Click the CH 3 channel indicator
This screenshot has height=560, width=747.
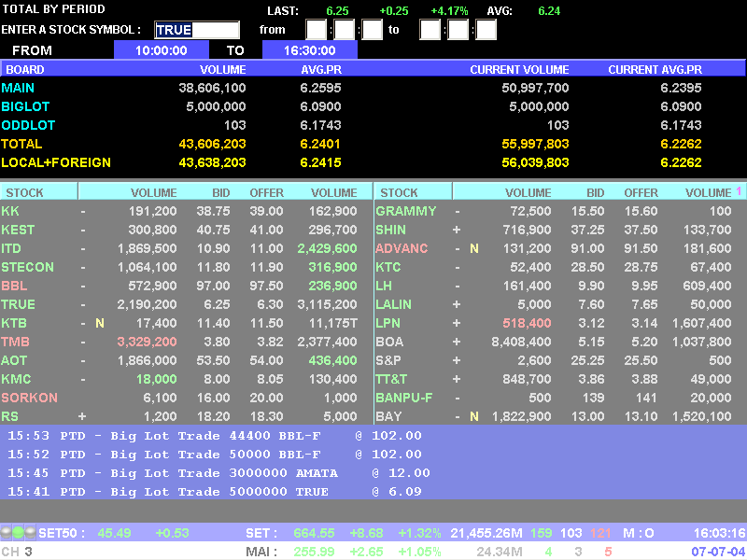click(17, 552)
